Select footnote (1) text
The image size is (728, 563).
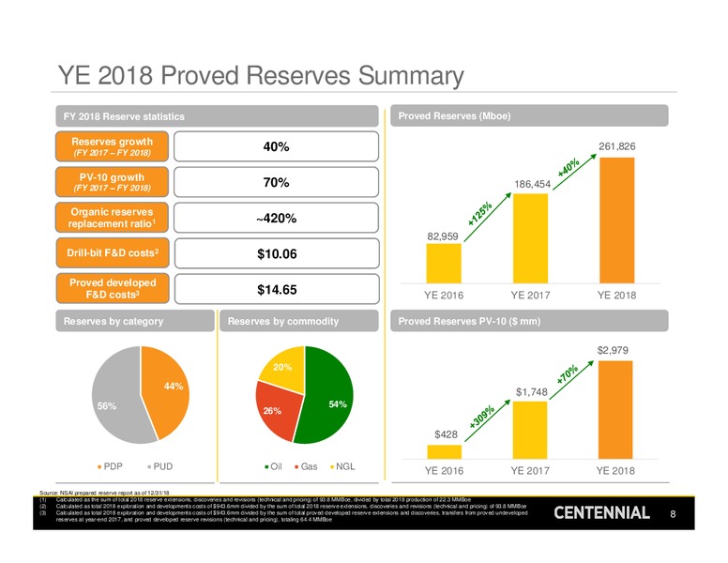(263, 500)
